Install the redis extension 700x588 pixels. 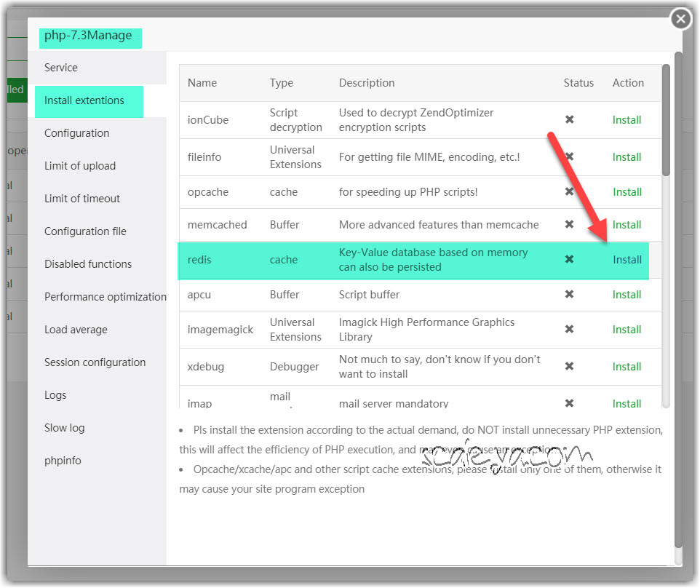pos(627,260)
